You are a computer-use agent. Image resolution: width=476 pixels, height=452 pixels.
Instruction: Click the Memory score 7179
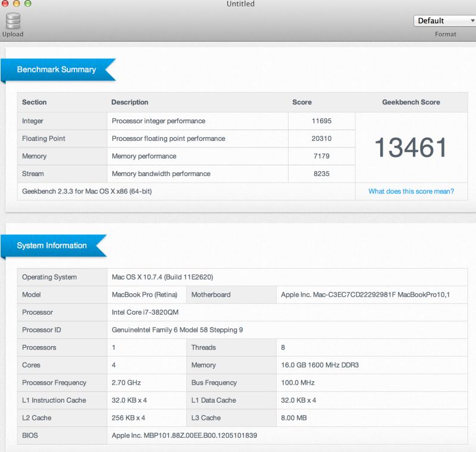(x=321, y=156)
